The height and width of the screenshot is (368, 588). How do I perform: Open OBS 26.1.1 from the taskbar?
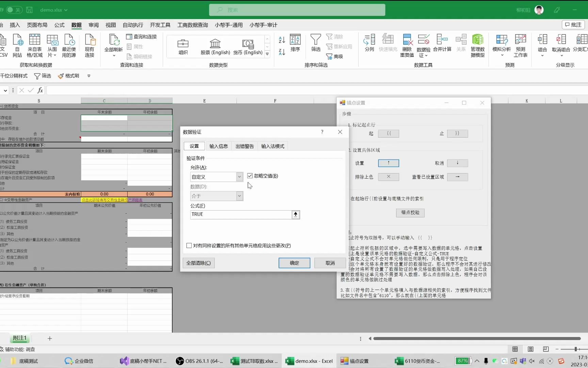199,361
